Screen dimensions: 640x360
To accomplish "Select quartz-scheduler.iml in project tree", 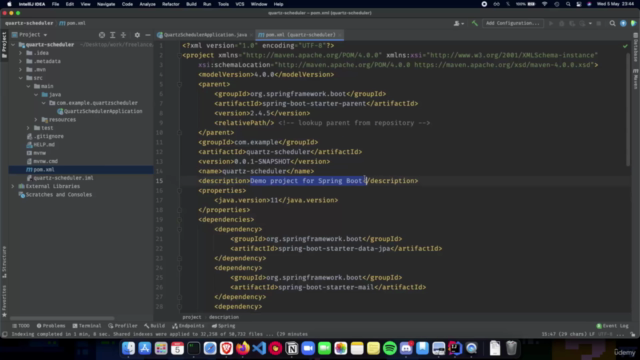I will click(x=60, y=178).
